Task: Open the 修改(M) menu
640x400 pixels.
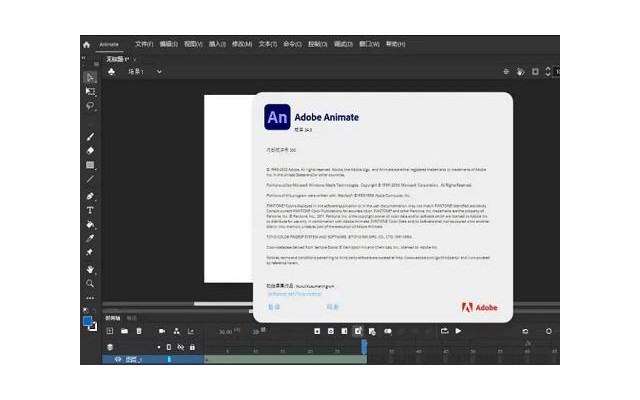Action: (x=242, y=44)
